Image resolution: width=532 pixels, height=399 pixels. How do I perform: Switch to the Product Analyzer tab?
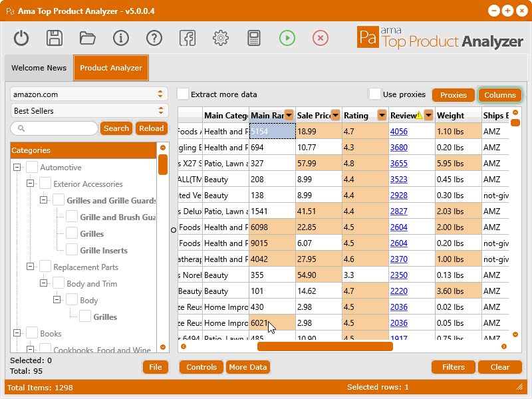pyautogui.click(x=111, y=68)
